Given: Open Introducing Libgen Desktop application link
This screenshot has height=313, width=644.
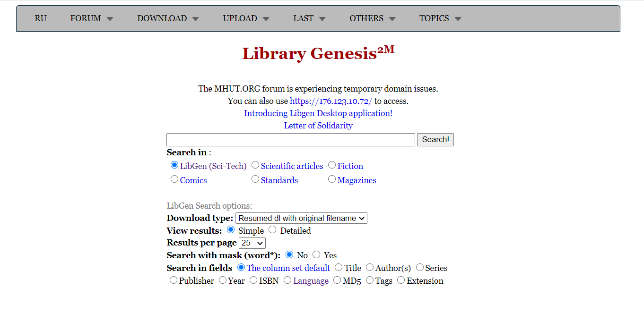Looking at the screenshot, I should point(318,113).
